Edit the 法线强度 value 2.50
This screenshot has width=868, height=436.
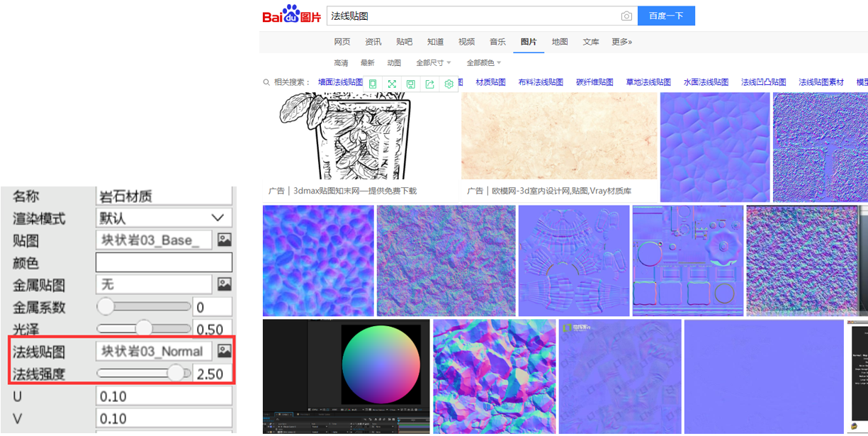213,373
